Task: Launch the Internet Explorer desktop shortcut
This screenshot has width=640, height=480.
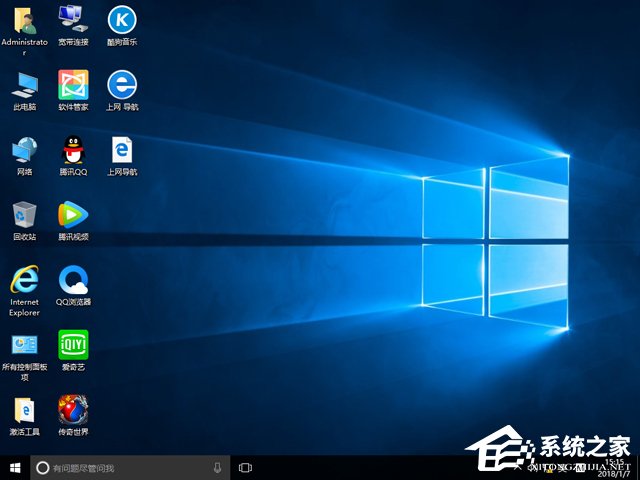Action: click(x=24, y=279)
